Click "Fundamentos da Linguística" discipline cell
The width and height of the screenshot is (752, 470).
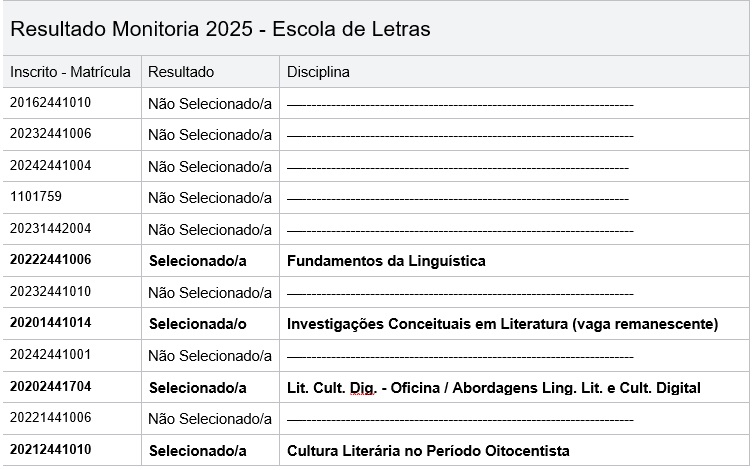click(386, 261)
